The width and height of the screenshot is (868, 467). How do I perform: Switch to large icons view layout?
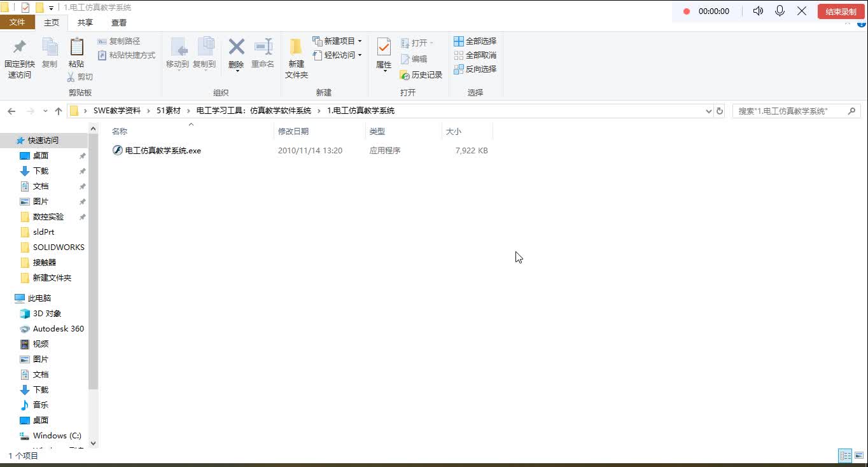pyautogui.click(x=859, y=456)
